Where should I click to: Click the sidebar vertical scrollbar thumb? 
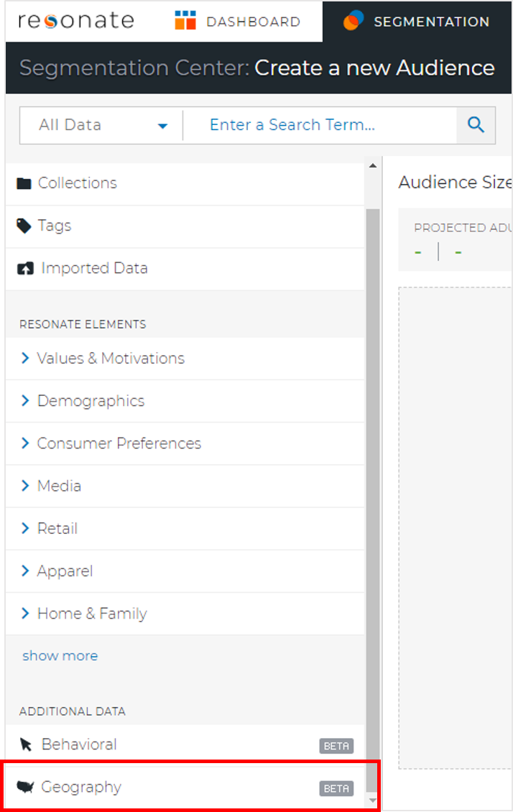[x=373, y=500]
